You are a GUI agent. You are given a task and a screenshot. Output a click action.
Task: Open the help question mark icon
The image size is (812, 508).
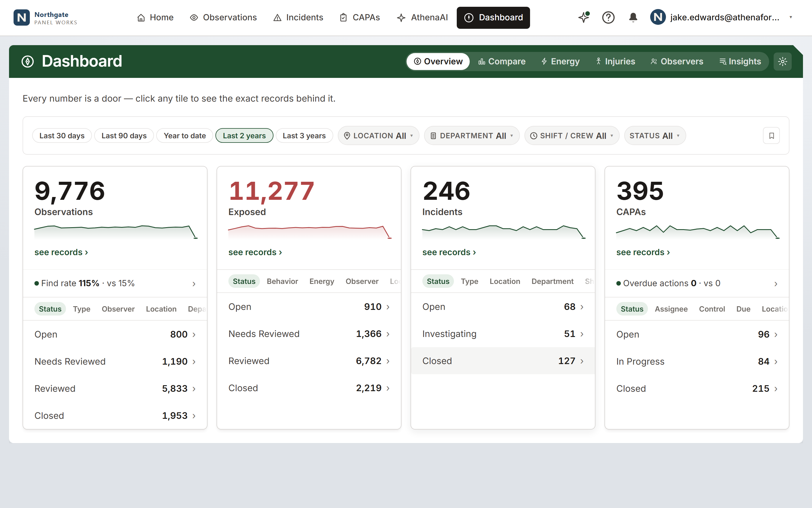pyautogui.click(x=608, y=17)
